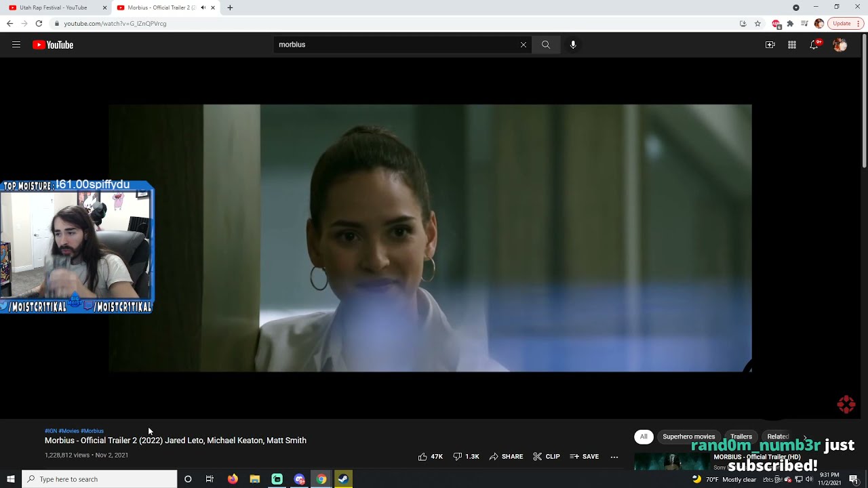Open the #Movies hashtag link
The image size is (868, 488).
pos(69,431)
